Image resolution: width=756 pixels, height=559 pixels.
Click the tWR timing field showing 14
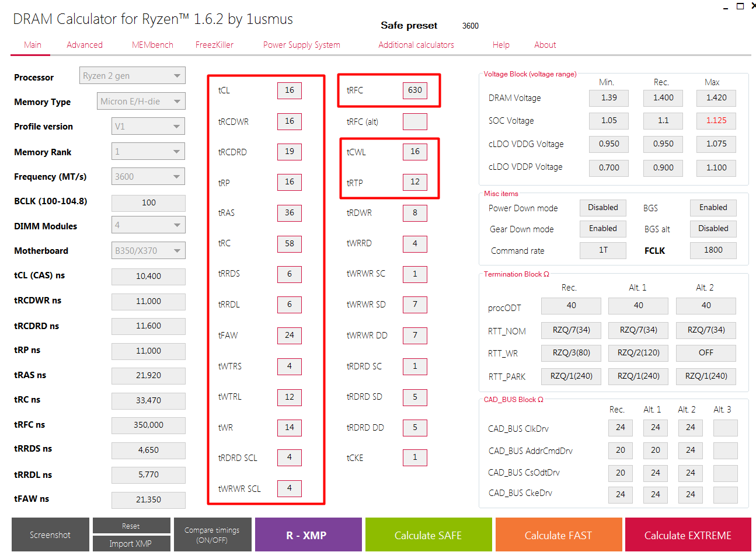click(290, 428)
